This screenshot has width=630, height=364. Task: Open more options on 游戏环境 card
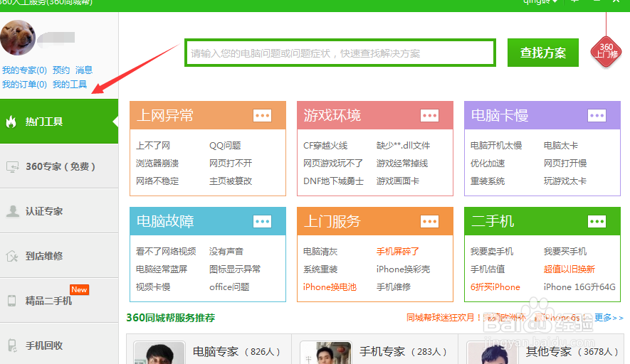(429, 116)
